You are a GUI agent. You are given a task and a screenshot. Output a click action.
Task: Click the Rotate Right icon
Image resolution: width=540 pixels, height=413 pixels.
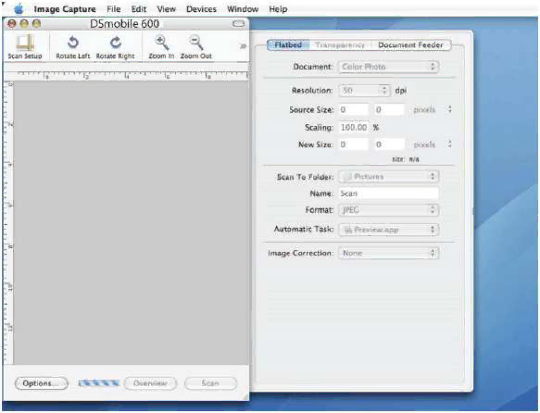click(x=116, y=43)
